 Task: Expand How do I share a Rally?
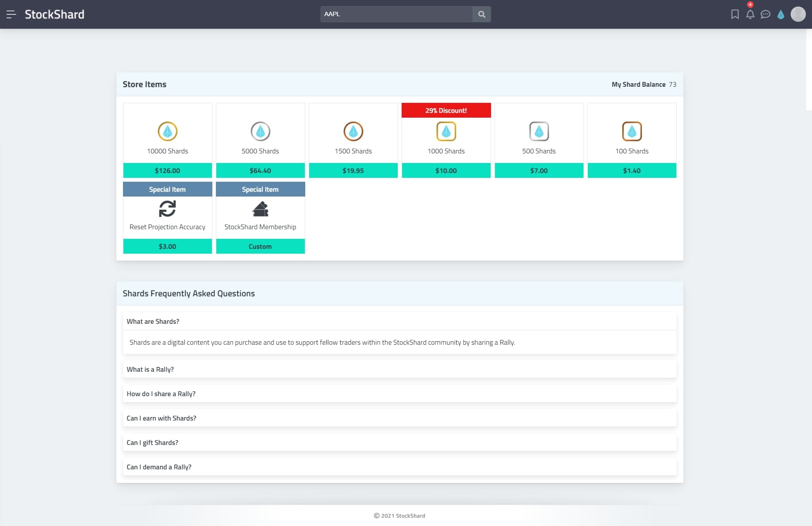399,394
